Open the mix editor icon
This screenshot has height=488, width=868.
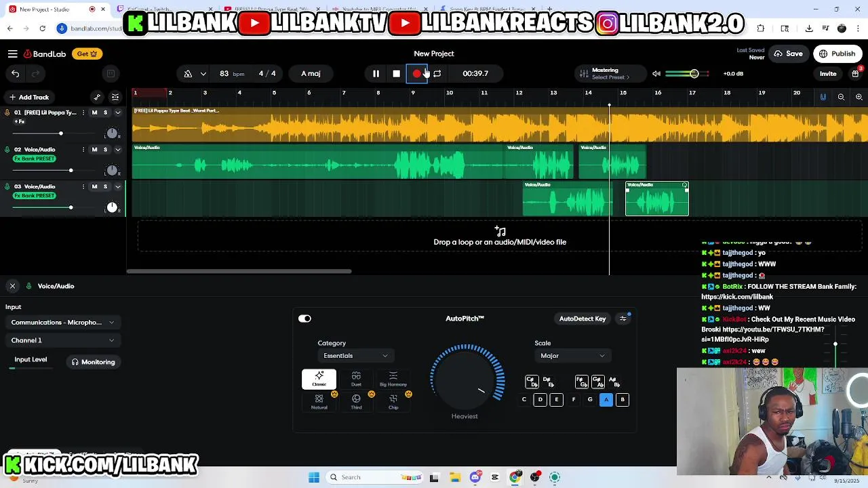point(115,97)
